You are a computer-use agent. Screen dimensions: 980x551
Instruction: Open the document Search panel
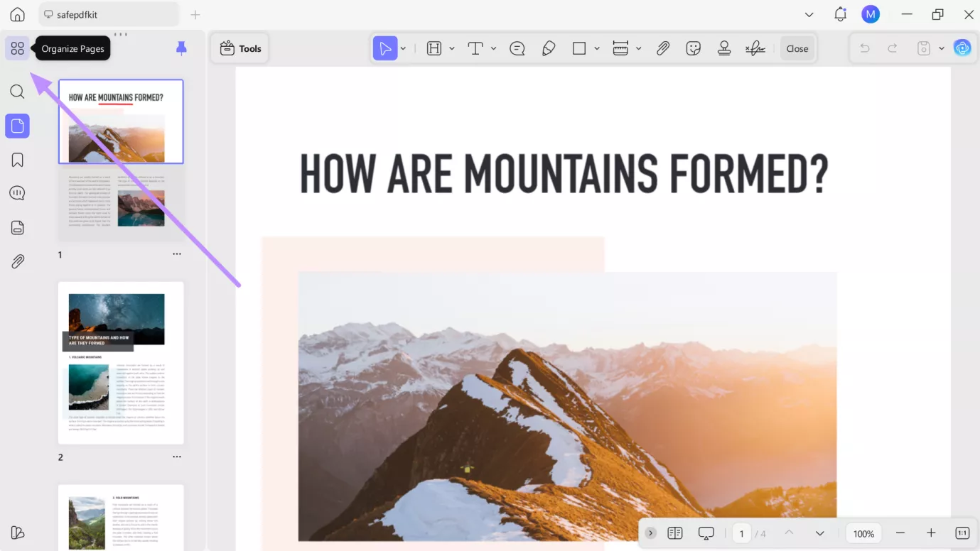point(17,91)
